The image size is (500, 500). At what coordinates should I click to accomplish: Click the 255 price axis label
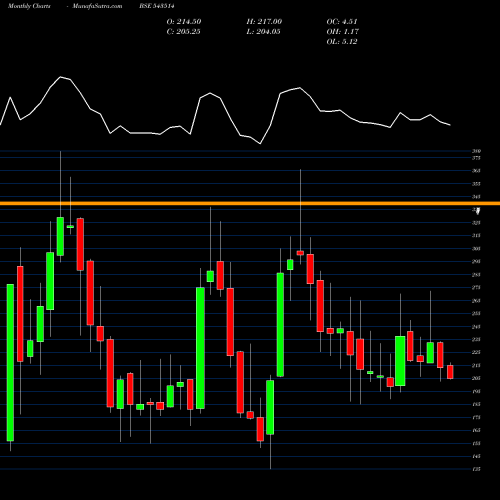[476, 313]
